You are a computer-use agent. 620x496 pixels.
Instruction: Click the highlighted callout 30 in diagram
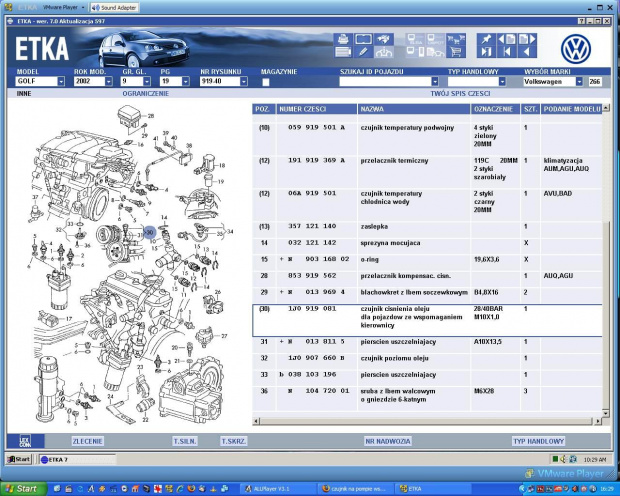click(x=149, y=233)
